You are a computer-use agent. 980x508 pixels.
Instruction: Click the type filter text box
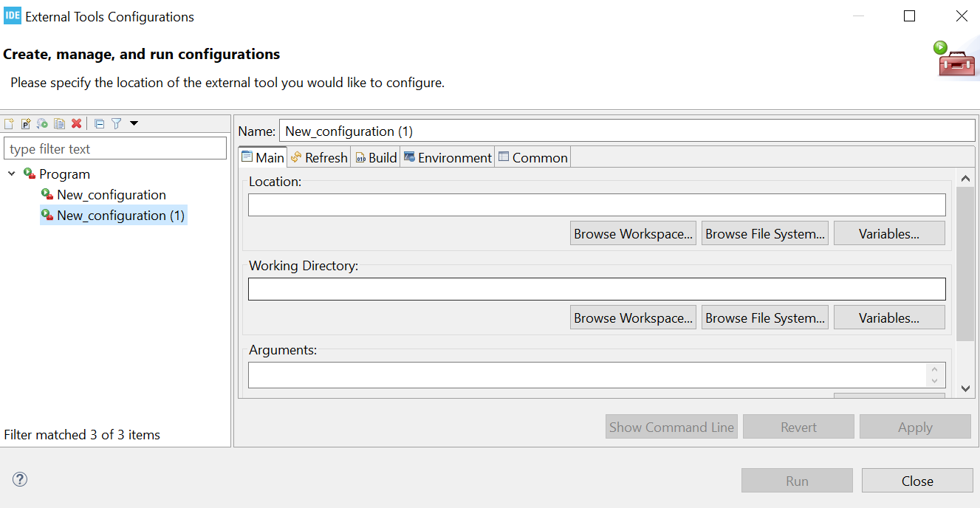coord(115,148)
